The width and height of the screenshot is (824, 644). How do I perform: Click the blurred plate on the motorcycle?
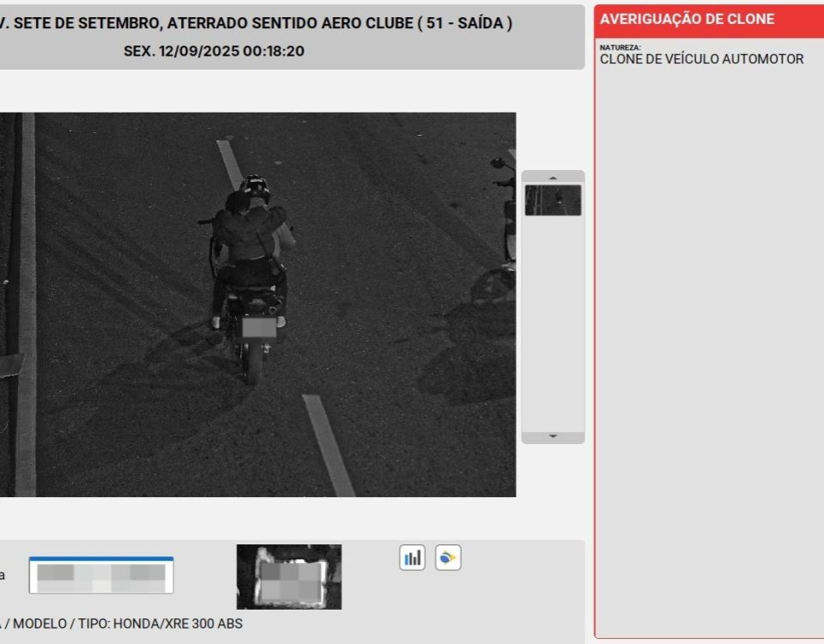pyautogui.click(x=258, y=327)
